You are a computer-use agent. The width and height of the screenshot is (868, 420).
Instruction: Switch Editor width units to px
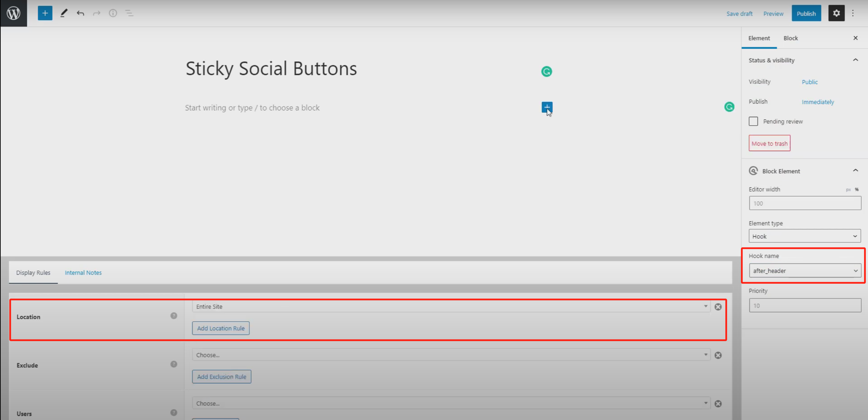tap(848, 189)
